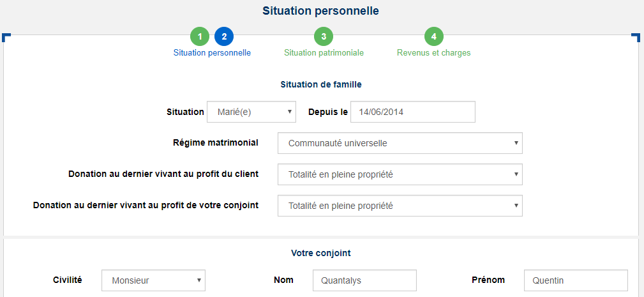Open the Situation patrimoniale step
Viewport: 644px width, 297px height.
[x=324, y=53]
